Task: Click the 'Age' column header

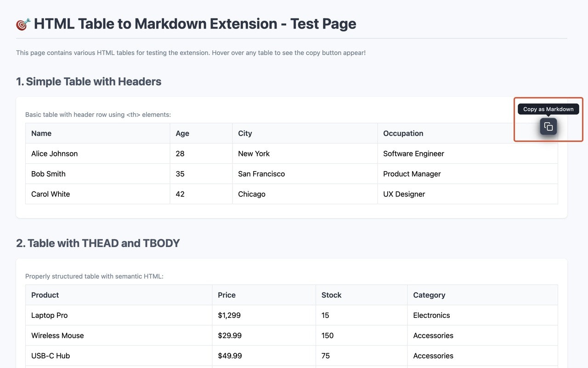Action: point(201,133)
